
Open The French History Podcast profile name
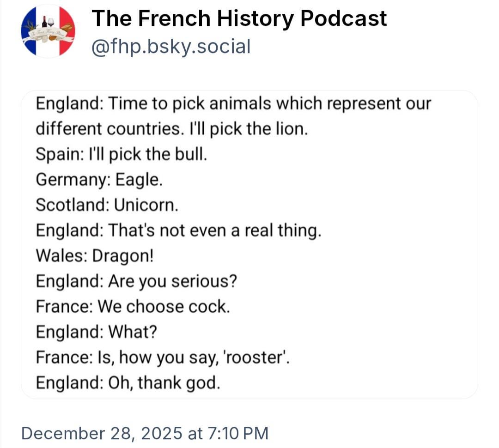pyautogui.click(x=239, y=19)
